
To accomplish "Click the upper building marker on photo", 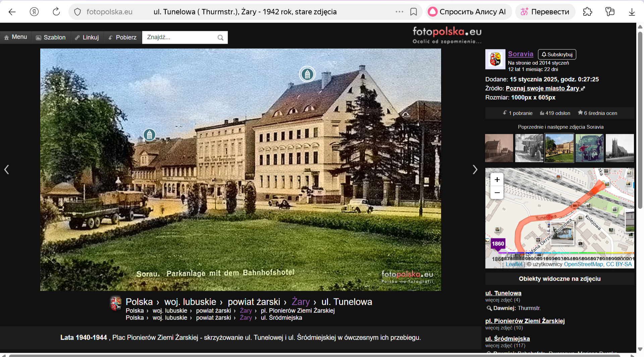I will [x=307, y=74].
